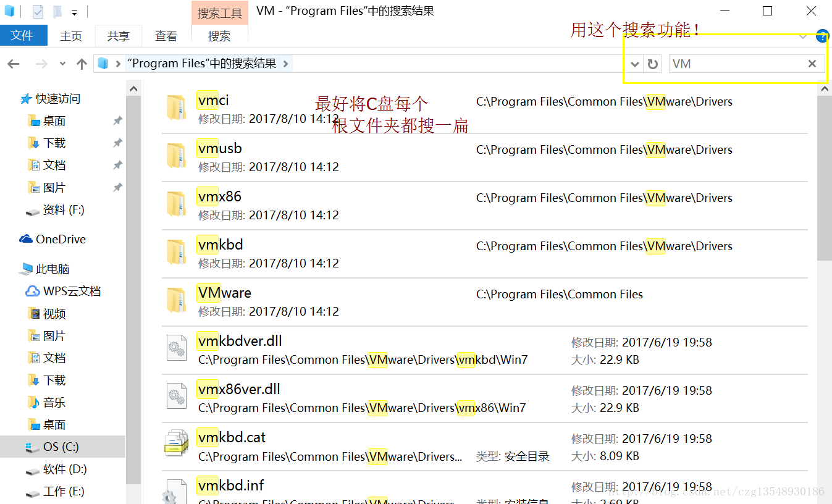Open the recent locations dropdown
832x504 pixels.
click(62, 64)
